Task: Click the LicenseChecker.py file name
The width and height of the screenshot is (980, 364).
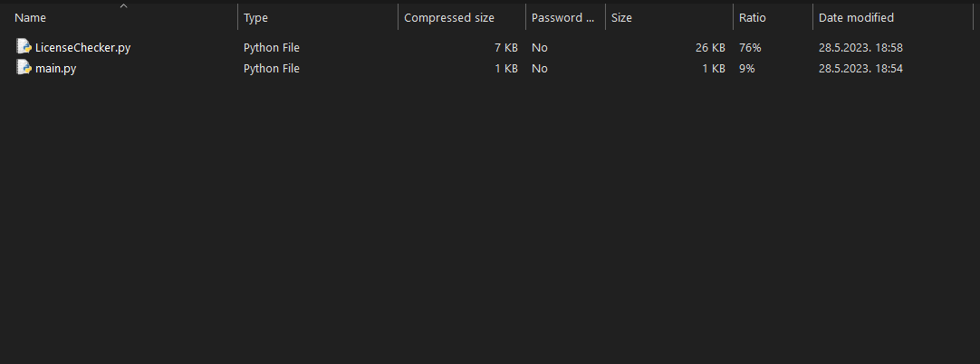Action: click(82, 47)
